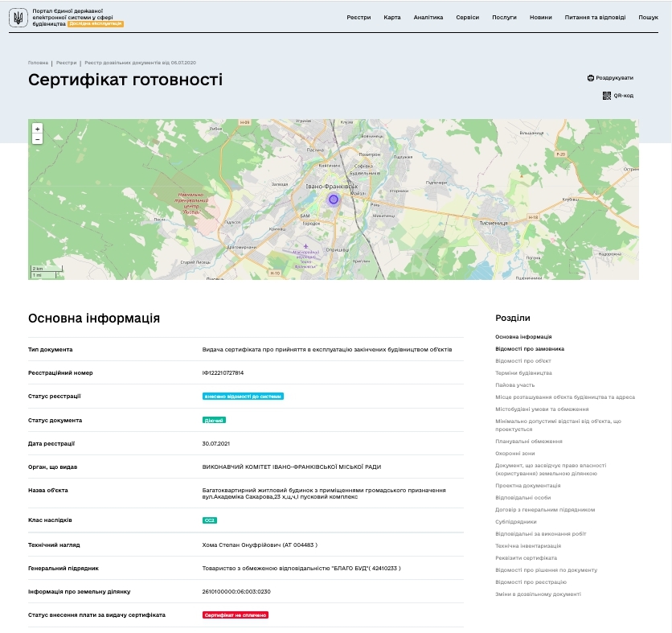Open the Сервіси navigation menu
Screen dimensions: 672x633
(x=467, y=17)
